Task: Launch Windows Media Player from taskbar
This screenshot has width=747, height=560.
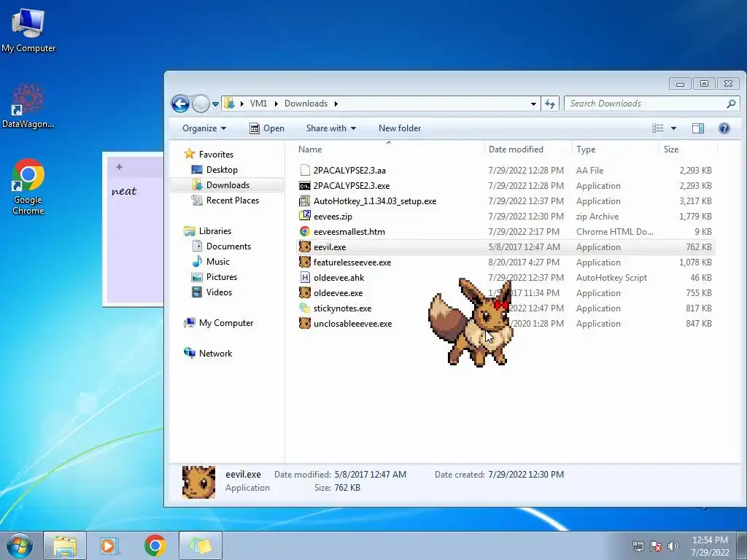Action: 109,545
